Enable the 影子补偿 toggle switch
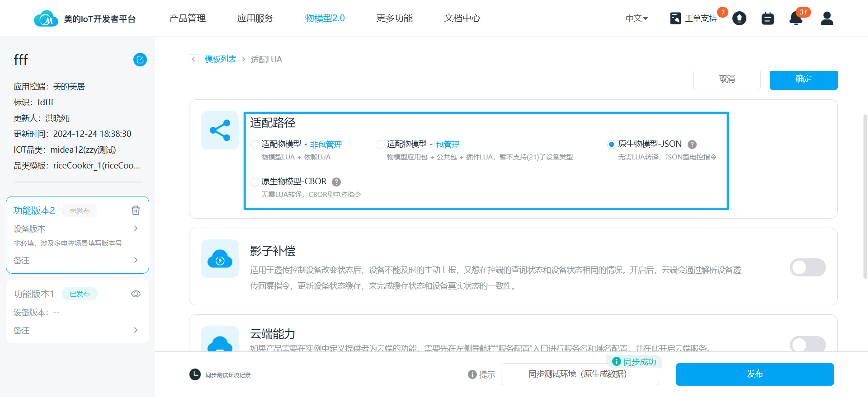Viewport: 868px width, 397px height. (807, 267)
